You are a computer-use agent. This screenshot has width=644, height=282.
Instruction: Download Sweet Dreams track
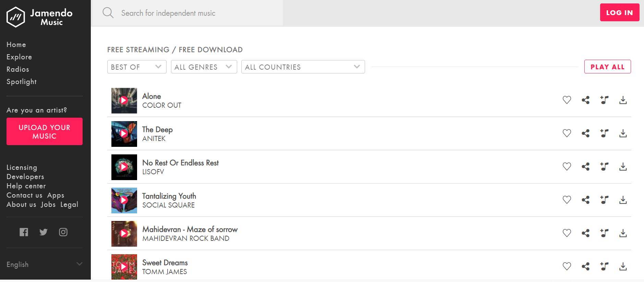[x=623, y=266]
